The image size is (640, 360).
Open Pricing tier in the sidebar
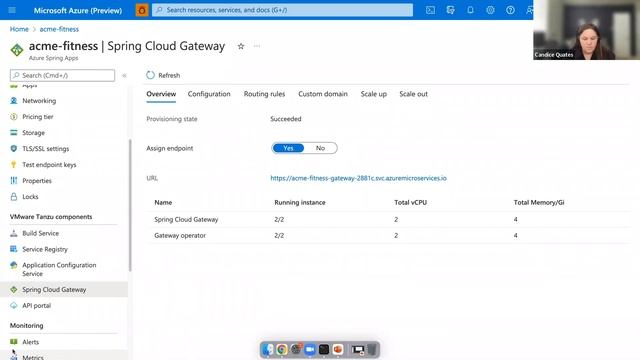(38, 117)
